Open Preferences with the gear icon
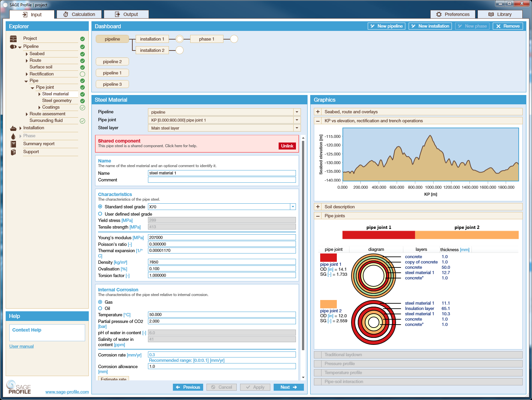This screenshot has width=532, height=400. coord(439,14)
